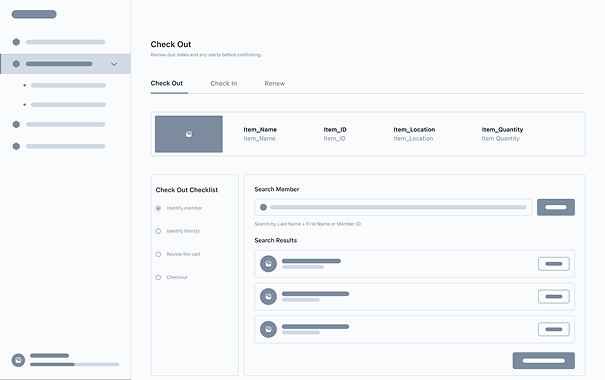The height and width of the screenshot is (380, 605).
Task: Select the Check Out tab
Action: 167,83
